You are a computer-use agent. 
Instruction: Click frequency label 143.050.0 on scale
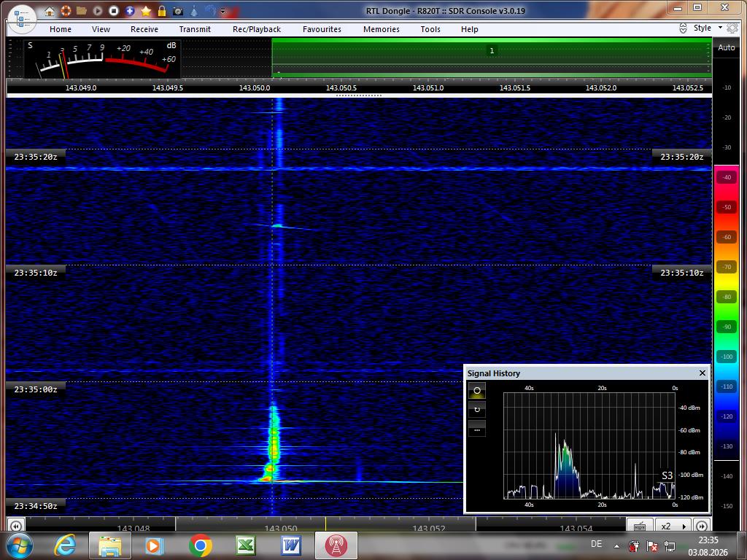255,88
